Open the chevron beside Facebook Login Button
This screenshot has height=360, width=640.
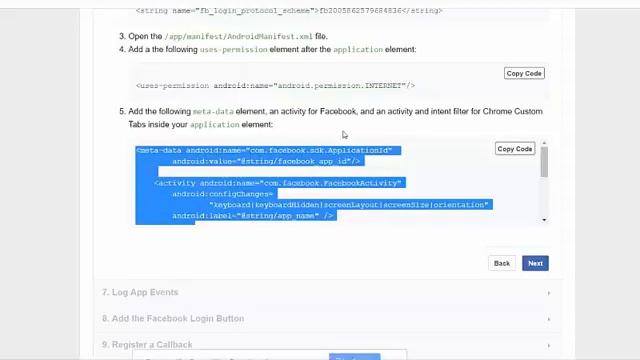[549, 319]
